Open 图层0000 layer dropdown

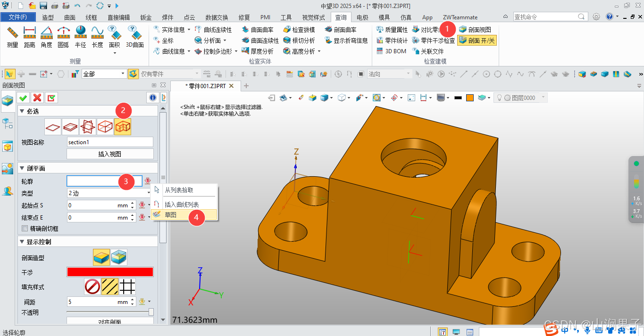click(544, 98)
